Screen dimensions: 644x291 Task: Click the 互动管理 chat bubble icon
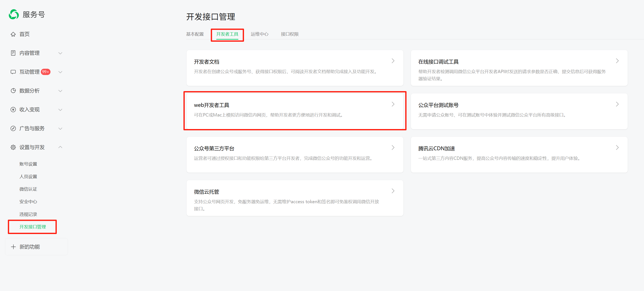pyautogui.click(x=13, y=72)
